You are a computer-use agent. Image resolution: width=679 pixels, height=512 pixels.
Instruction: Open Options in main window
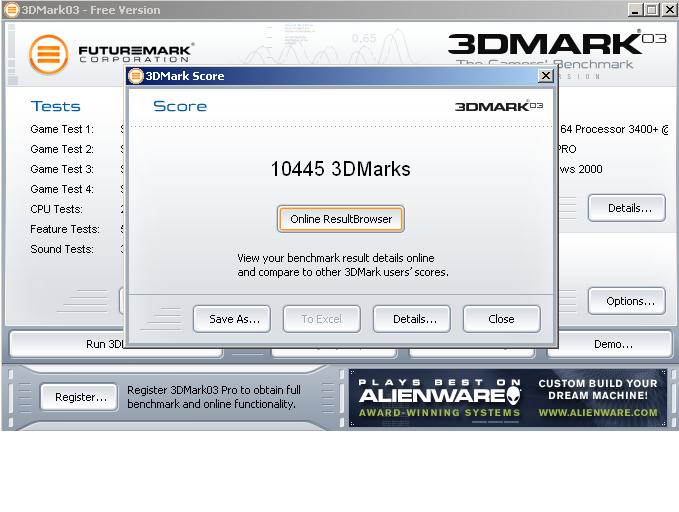point(627,301)
